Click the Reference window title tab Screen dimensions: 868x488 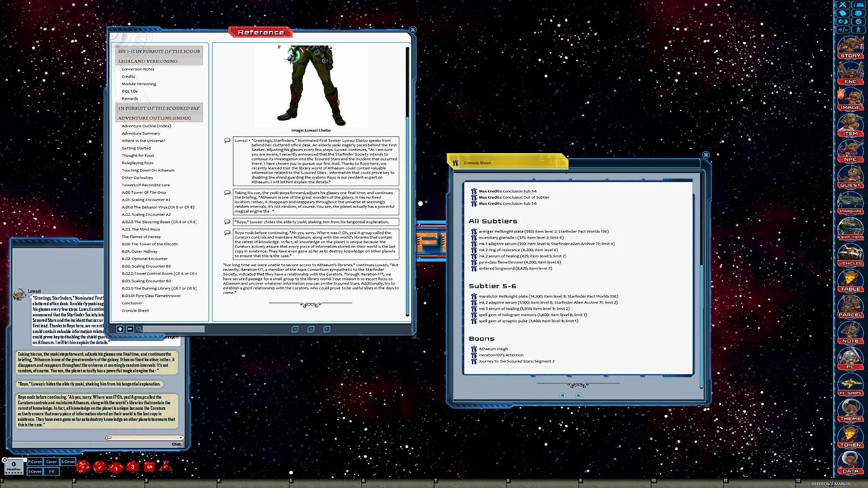click(x=260, y=32)
